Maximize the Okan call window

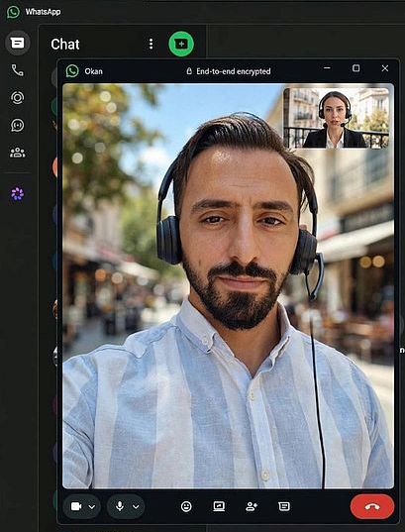pyautogui.click(x=355, y=68)
